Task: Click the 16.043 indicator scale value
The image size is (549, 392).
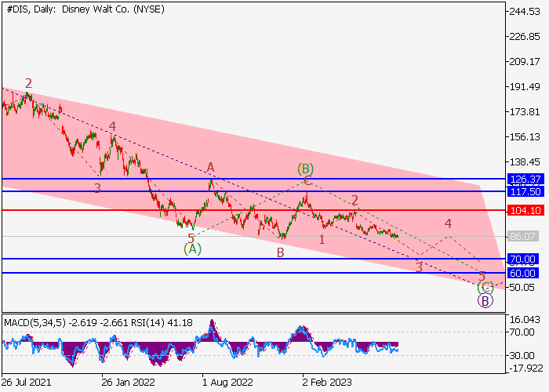Action: pos(525,320)
